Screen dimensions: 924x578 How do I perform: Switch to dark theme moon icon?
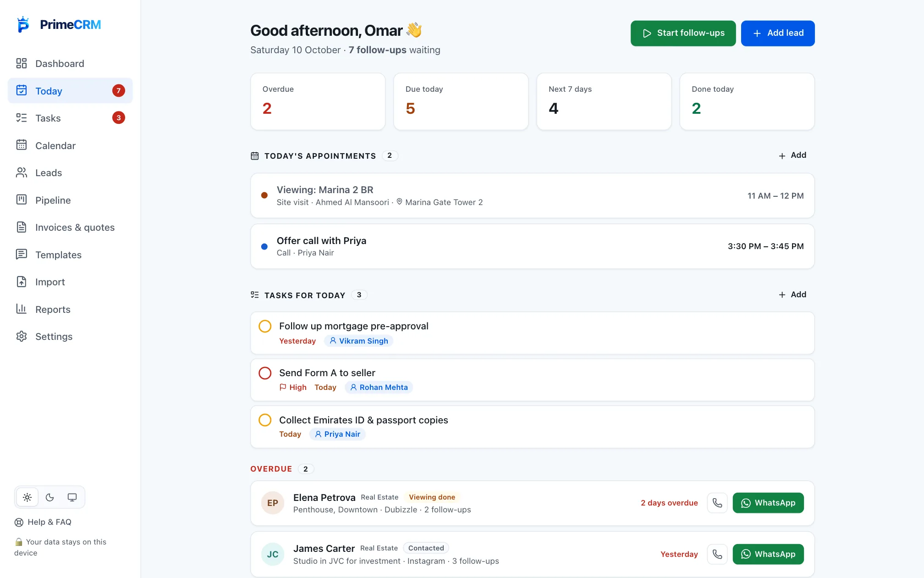pyautogui.click(x=50, y=497)
